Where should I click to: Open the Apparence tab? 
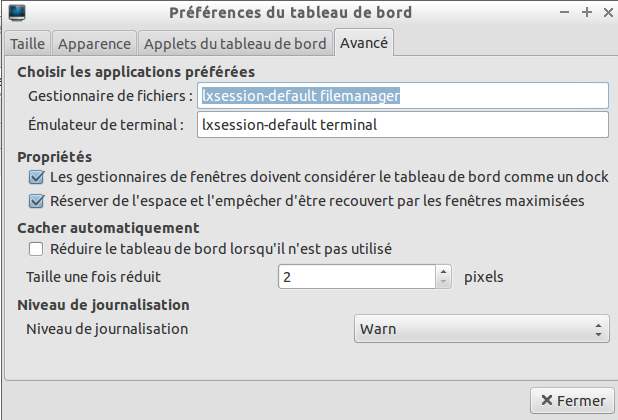[94, 43]
